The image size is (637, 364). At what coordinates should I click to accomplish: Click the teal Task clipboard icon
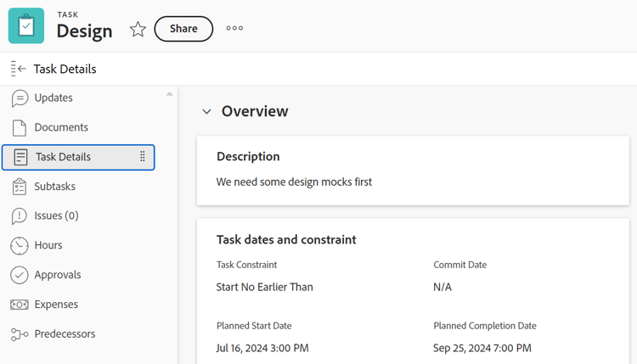coord(26,25)
